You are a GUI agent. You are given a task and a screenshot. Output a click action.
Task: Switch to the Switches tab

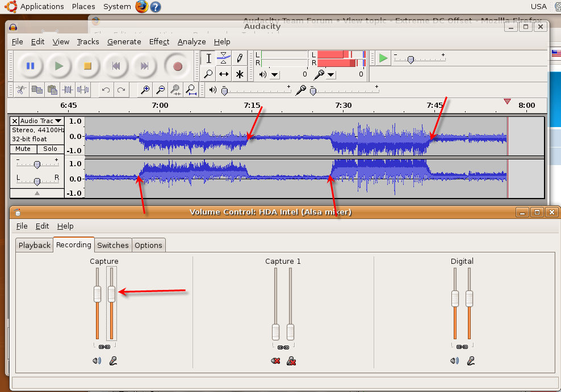pos(112,245)
